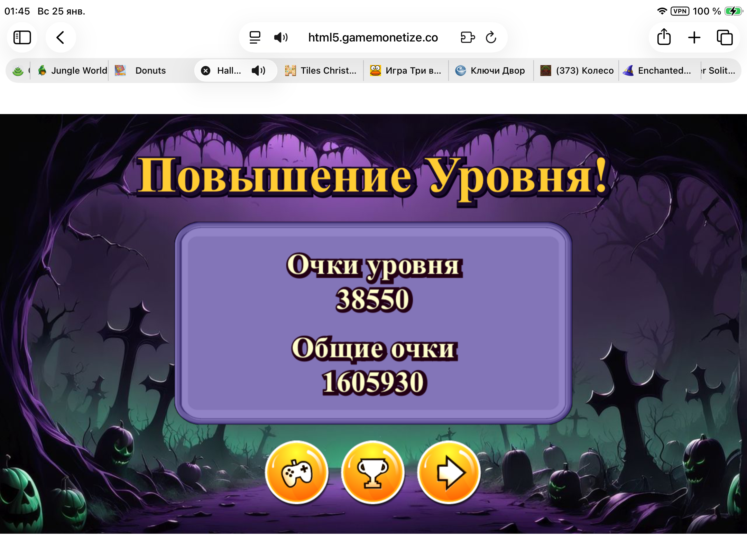Open the share sheet icon
This screenshot has width=747, height=560.
click(x=664, y=37)
